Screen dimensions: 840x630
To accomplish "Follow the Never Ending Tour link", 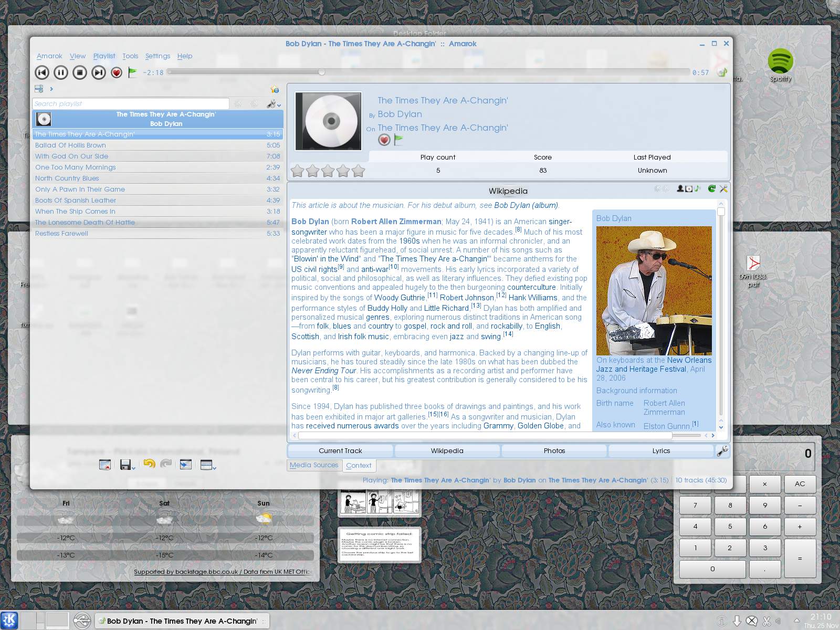I will coord(323,371).
